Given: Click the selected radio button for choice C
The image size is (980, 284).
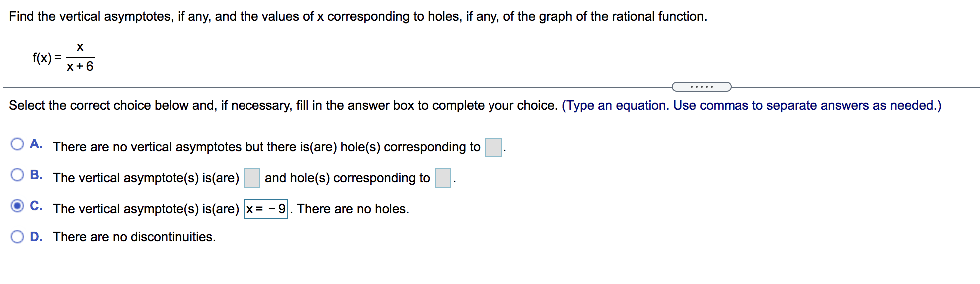Looking at the screenshot, I should click(17, 206).
